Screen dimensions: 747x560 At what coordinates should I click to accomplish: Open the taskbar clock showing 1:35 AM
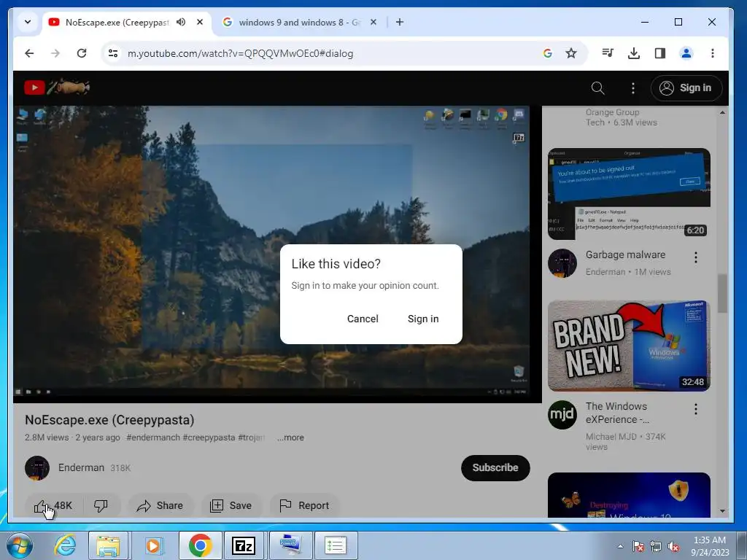click(710, 546)
